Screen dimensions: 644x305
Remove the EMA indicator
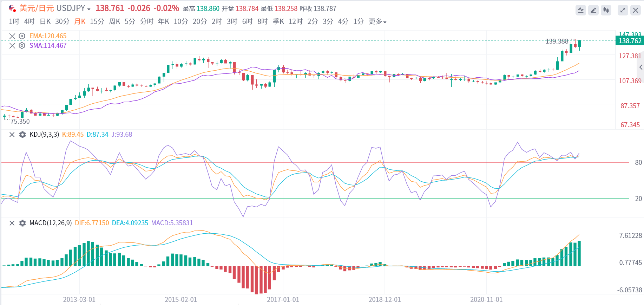tap(12, 36)
